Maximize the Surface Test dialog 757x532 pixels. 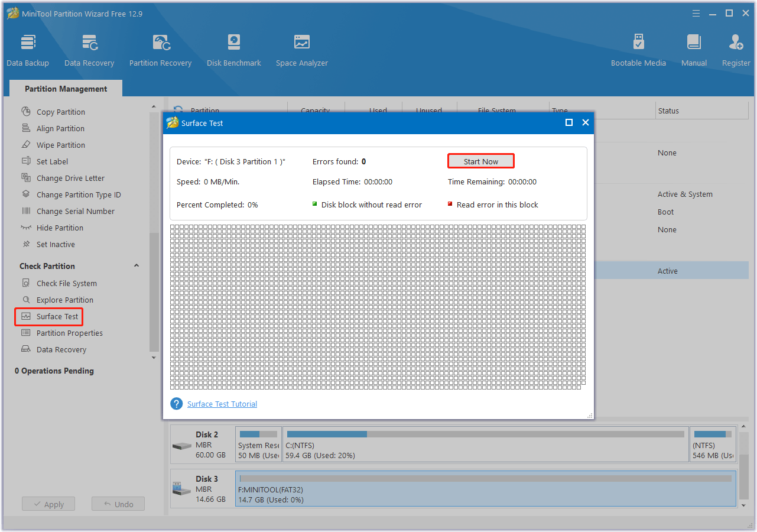[x=569, y=122]
